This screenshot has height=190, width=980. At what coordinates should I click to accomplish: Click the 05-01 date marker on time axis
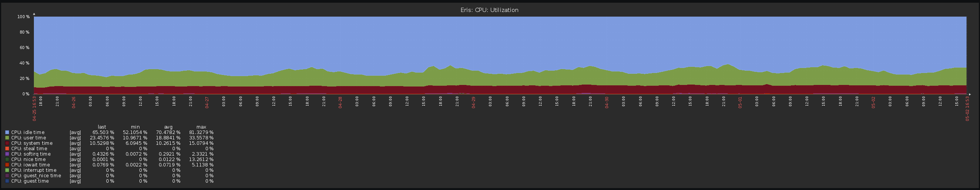tap(740, 102)
